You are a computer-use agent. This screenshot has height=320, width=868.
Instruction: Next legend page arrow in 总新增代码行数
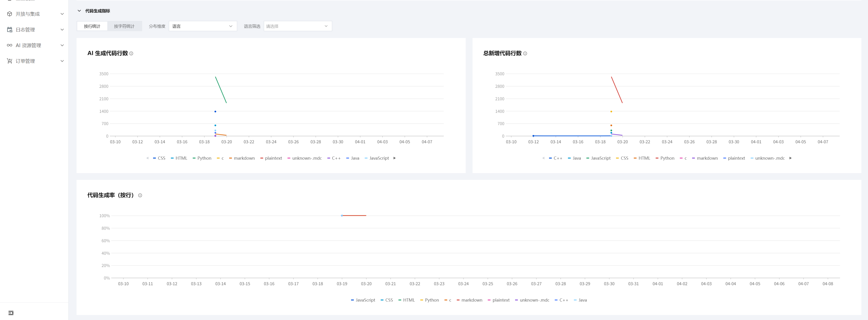point(791,158)
